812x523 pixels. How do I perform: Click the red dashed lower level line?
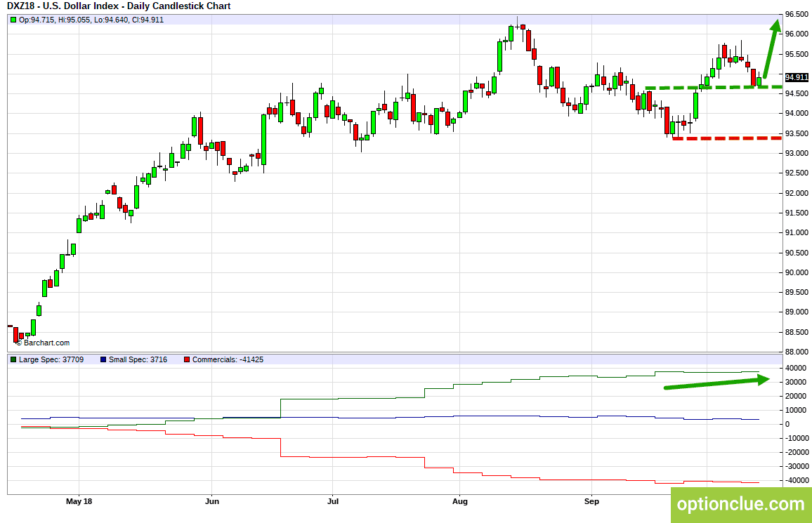(727, 138)
